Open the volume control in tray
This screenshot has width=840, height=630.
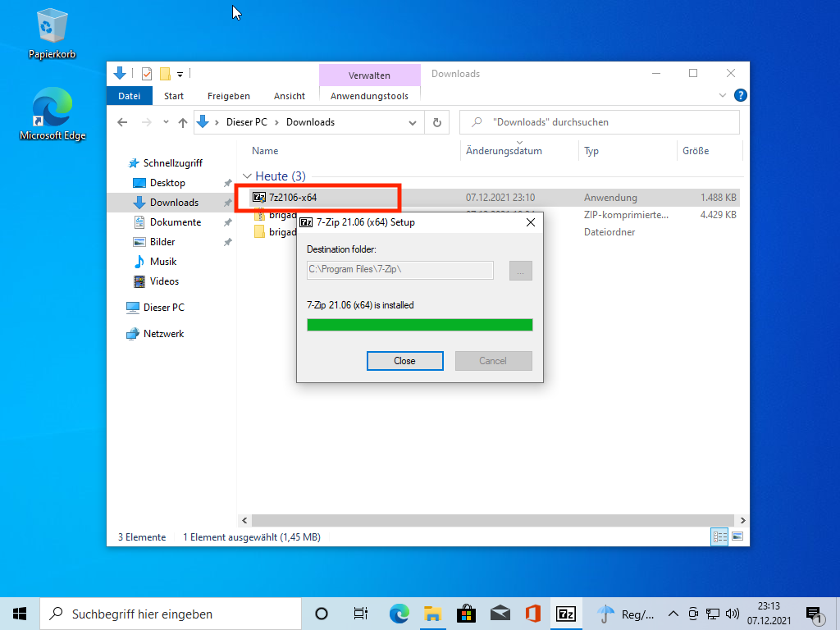tap(732, 614)
